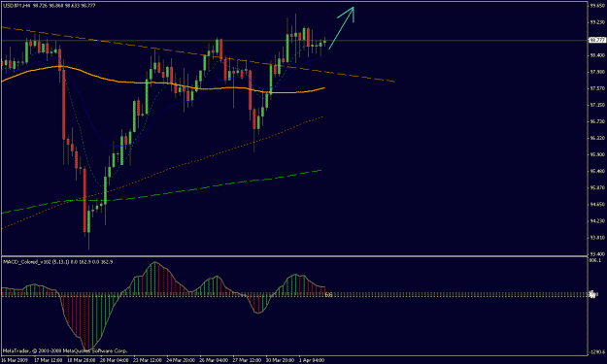The width and height of the screenshot is (607, 364).
Task: Click the 97.570 price axis label
Action: pos(597,88)
